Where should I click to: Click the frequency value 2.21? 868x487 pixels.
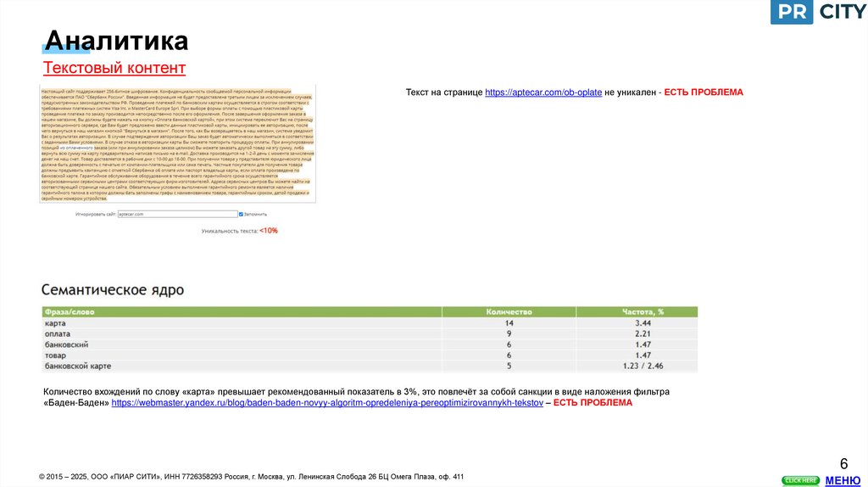tap(643, 333)
